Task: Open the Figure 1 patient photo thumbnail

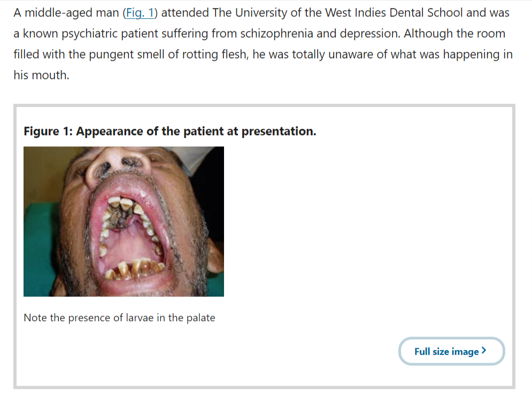Action: 124,221
